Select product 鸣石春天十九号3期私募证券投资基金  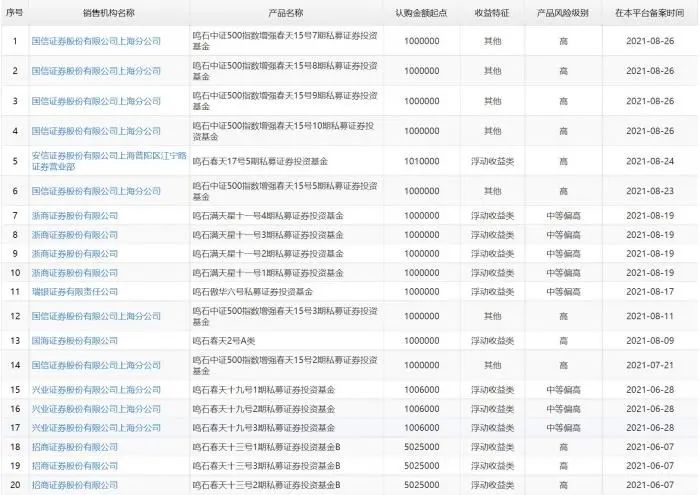tap(263, 428)
